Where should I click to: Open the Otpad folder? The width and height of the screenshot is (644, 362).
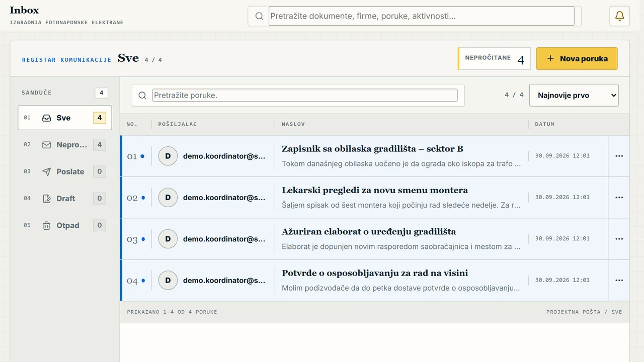tap(65, 225)
